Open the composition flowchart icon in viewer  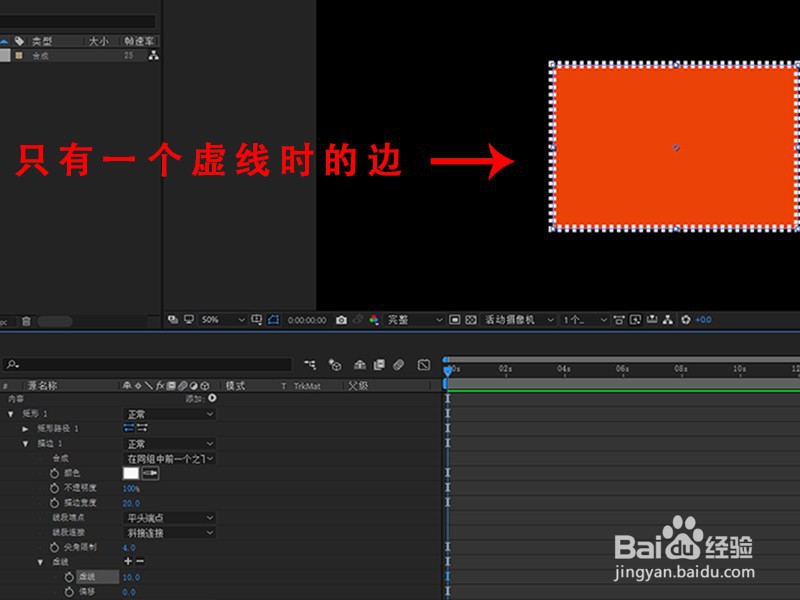click(668, 319)
